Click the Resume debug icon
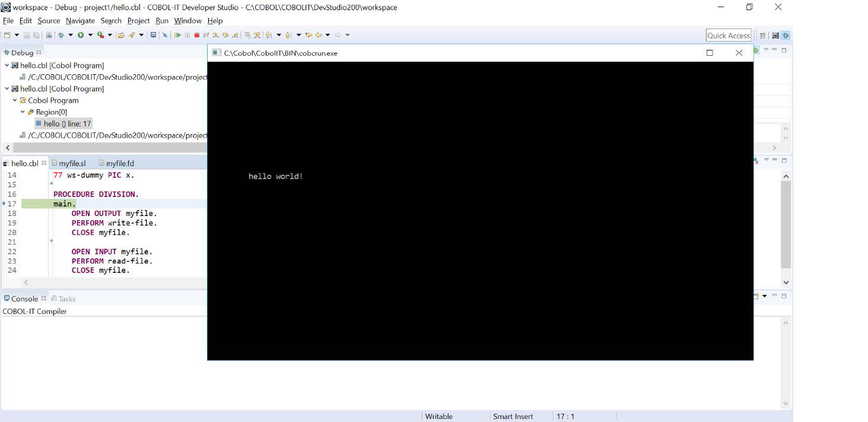 point(178,34)
